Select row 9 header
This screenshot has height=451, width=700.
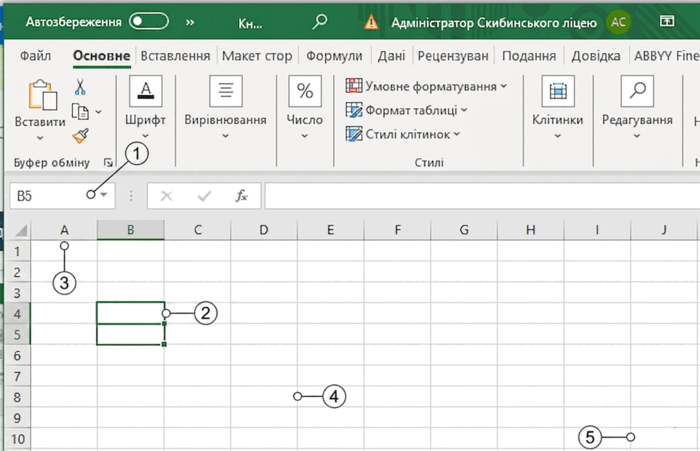(17, 418)
